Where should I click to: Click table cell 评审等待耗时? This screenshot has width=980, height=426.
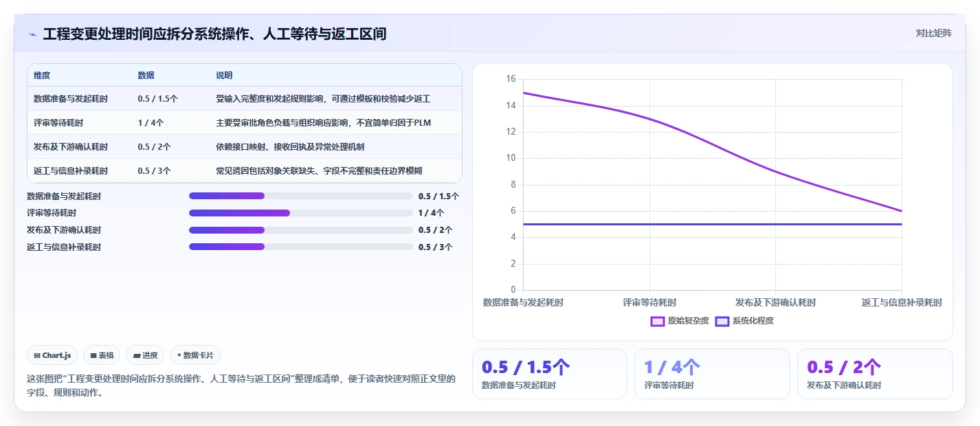58,122
